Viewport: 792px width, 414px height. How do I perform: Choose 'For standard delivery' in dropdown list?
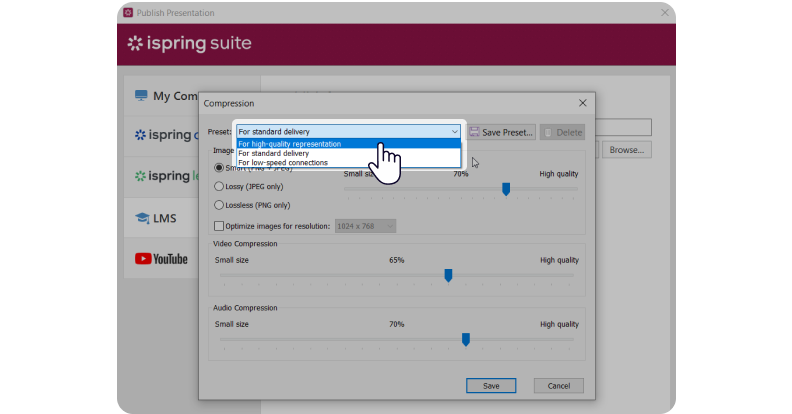pyautogui.click(x=349, y=153)
